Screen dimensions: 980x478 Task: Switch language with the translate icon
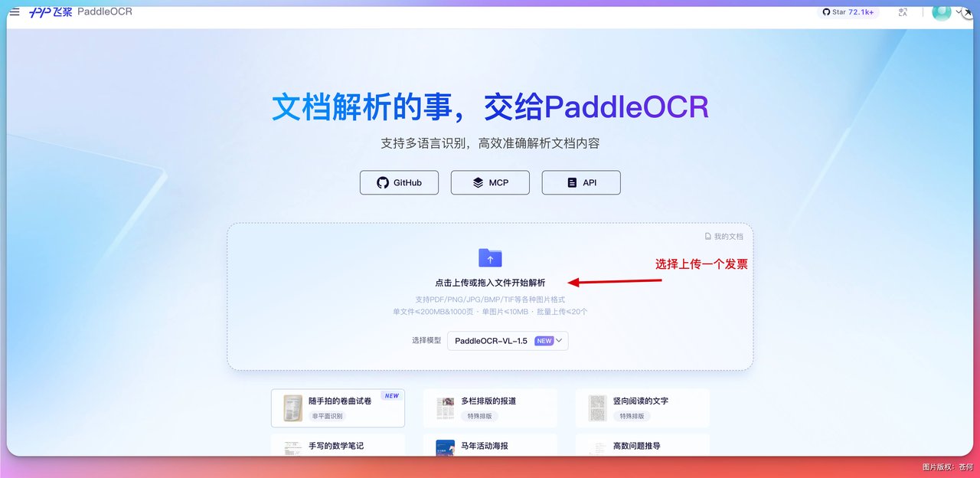[x=903, y=12]
